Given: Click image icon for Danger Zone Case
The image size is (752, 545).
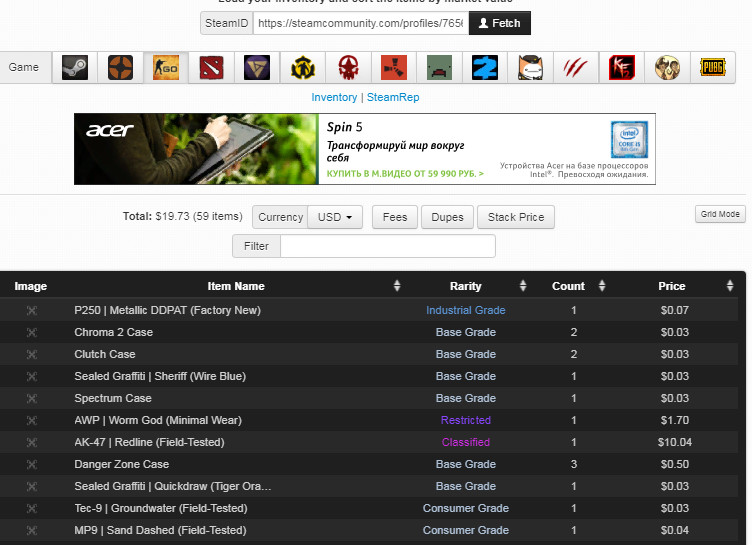Looking at the screenshot, I should pyautogui.click(x=32, y=464).
